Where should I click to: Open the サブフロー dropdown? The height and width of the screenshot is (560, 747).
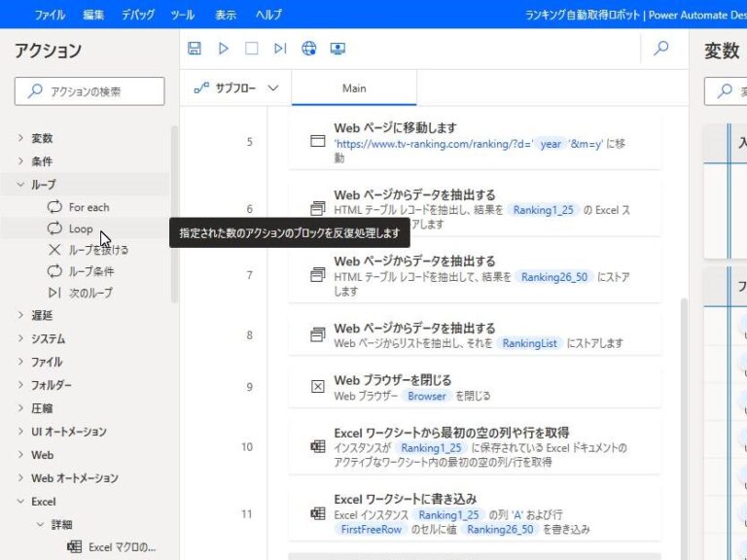[236, 88]
